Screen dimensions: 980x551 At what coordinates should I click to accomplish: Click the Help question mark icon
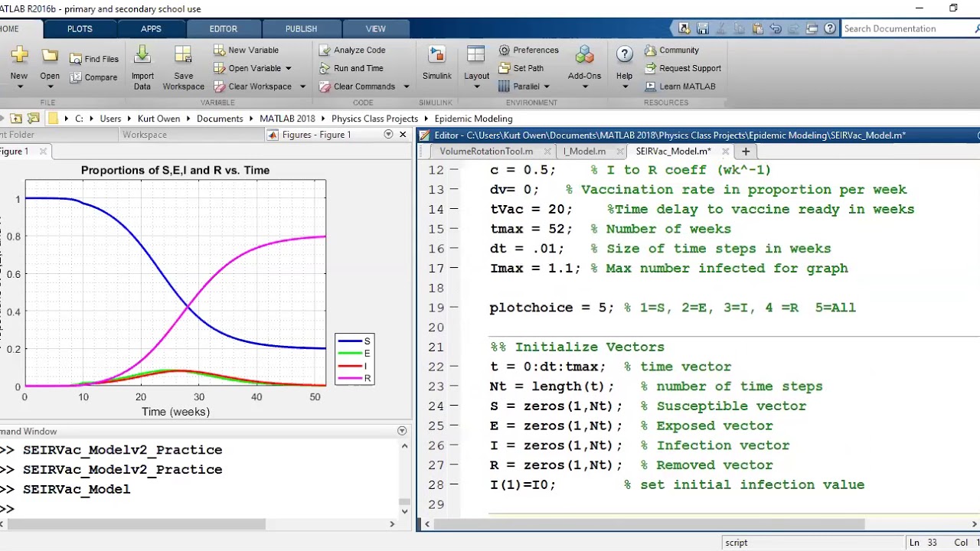(624, 54)
